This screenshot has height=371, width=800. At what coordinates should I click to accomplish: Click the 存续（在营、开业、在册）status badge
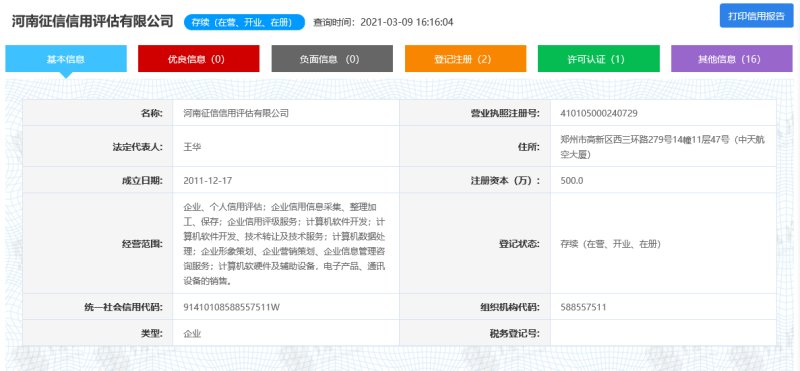click(x=244, y=22)
